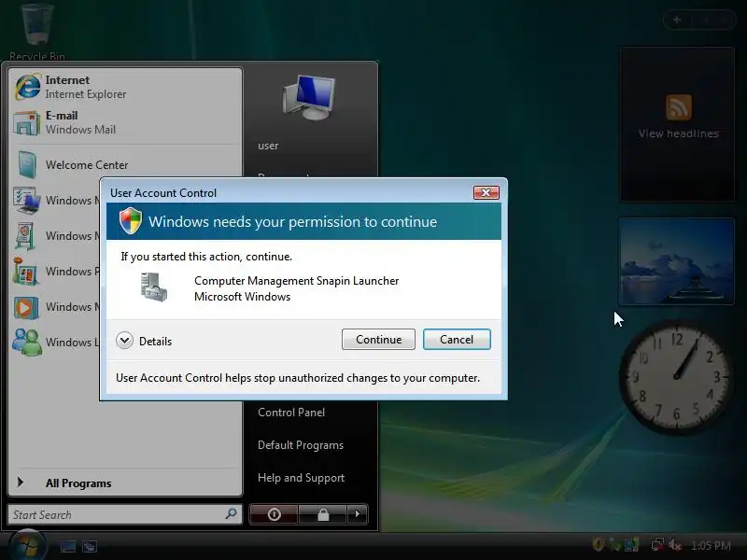Click the Show Desktop quick launch icon
Image resolution: width=747 pixels, height=560 pixels.
tap(67, 546)
